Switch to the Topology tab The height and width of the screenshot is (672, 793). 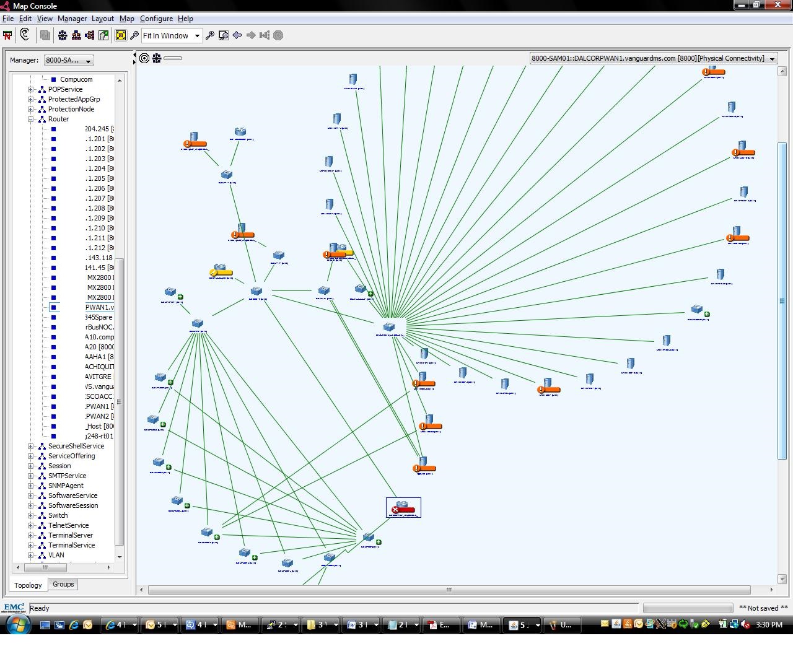(x=28, y=585)
